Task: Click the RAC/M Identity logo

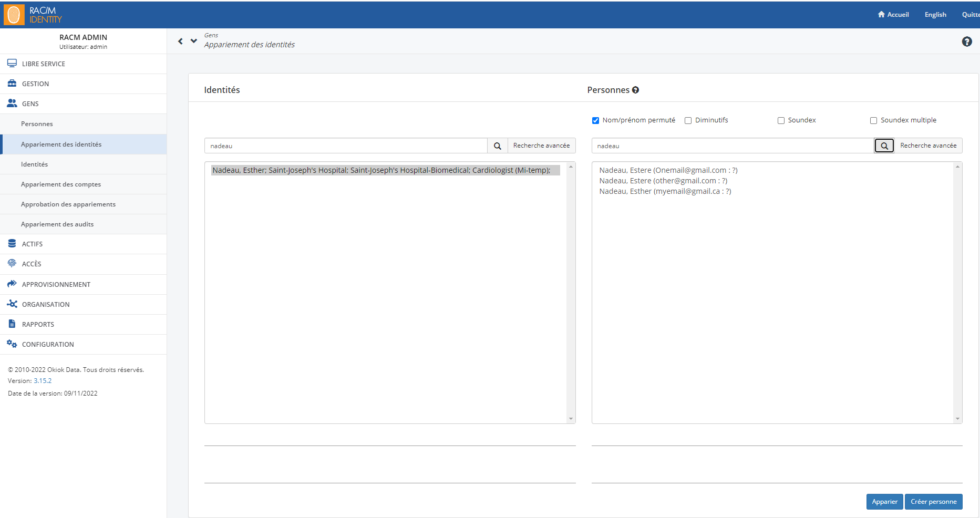Action: pos(33,15)
